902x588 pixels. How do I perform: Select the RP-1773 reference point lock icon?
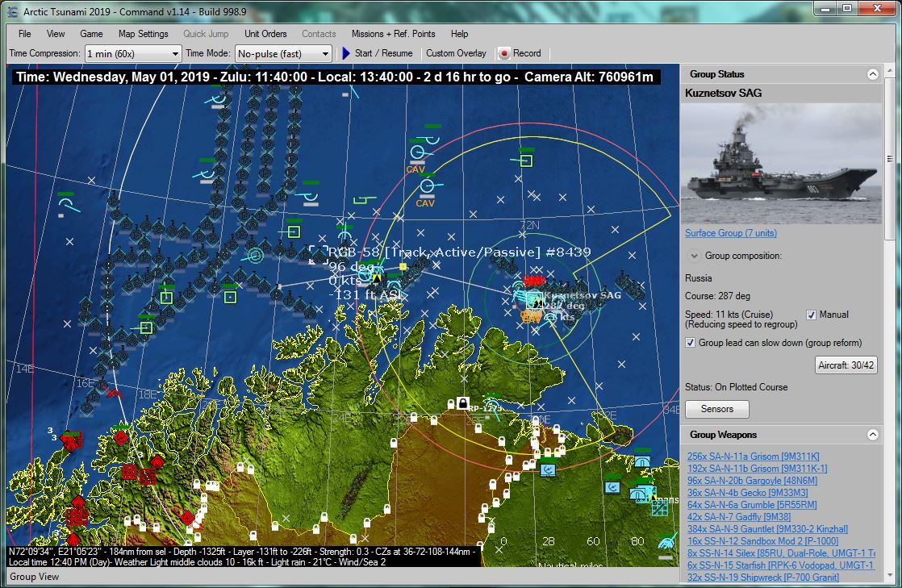[x=462, y=402]
